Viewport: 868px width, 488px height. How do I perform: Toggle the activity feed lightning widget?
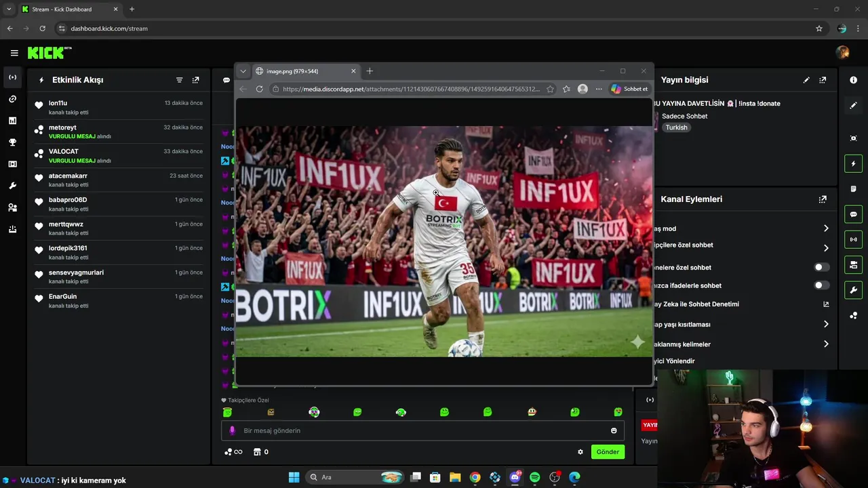[853, 163]
